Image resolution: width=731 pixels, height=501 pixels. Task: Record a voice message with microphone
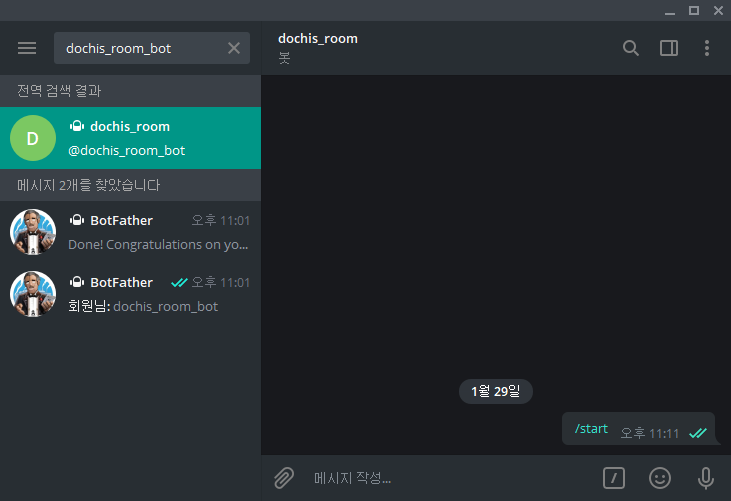point(706,478)
